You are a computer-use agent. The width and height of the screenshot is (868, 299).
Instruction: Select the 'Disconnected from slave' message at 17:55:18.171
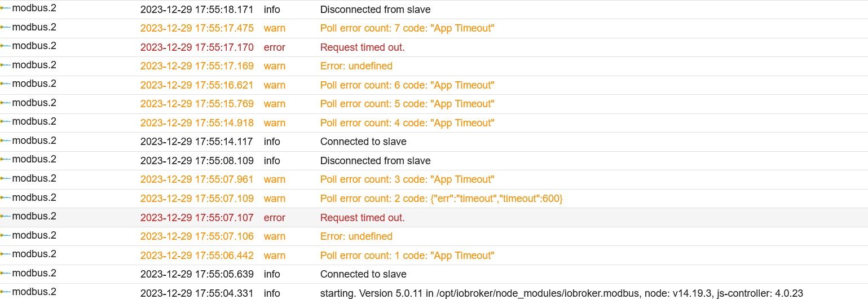click(x=375, y=10)
